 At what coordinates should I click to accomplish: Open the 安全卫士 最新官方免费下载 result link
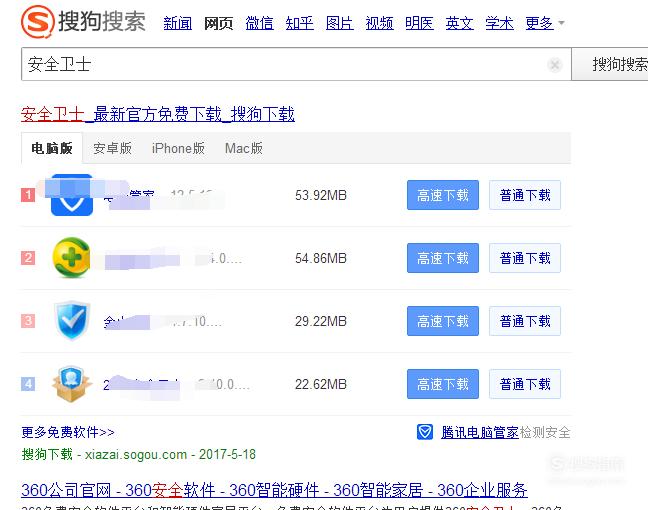158,114
